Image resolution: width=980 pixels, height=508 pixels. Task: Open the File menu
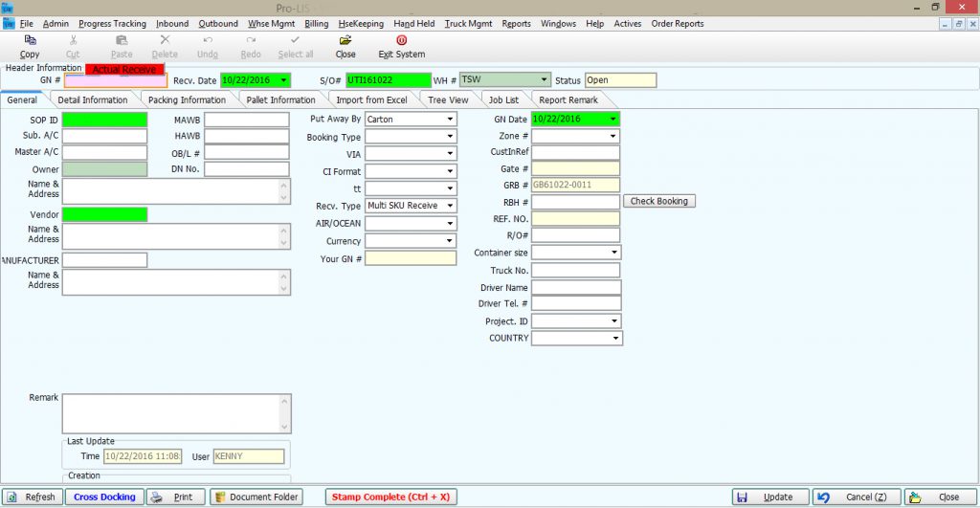coord(27,24)
